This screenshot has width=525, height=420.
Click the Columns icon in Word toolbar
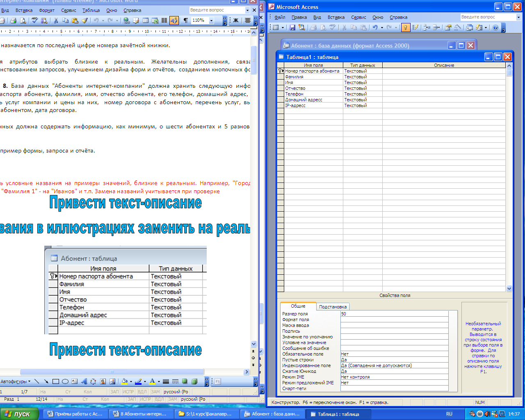(x=164, y=20)
